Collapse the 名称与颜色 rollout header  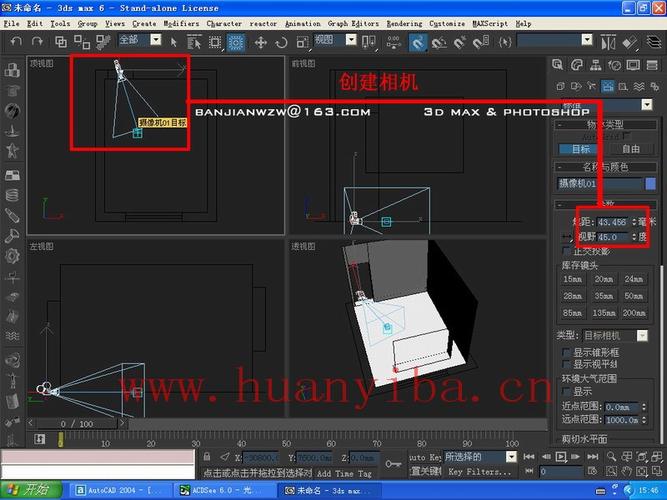606,167
